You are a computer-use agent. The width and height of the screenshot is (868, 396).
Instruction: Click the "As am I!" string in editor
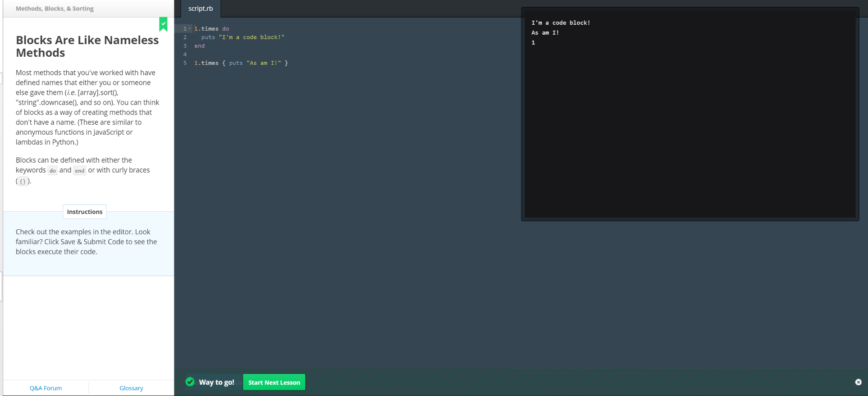(264, 63)
